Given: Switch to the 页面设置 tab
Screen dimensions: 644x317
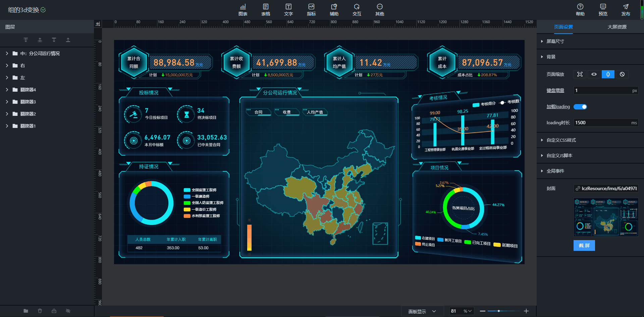Looking at the screenshot, I should (563, 27).
